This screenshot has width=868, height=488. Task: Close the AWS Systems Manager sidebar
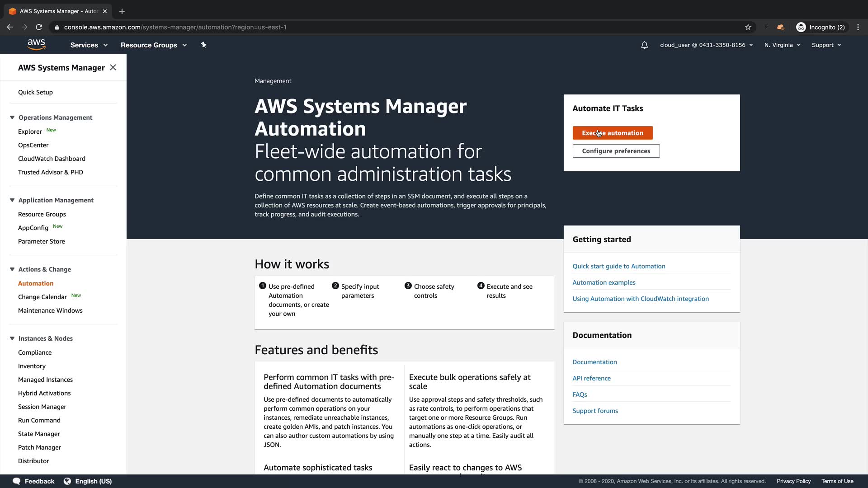[113, 67]
